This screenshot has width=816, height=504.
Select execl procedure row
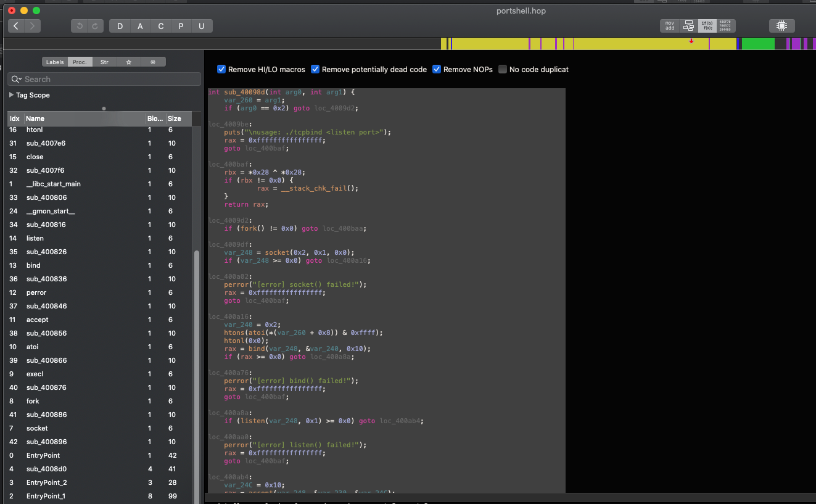tap(99, 374)
